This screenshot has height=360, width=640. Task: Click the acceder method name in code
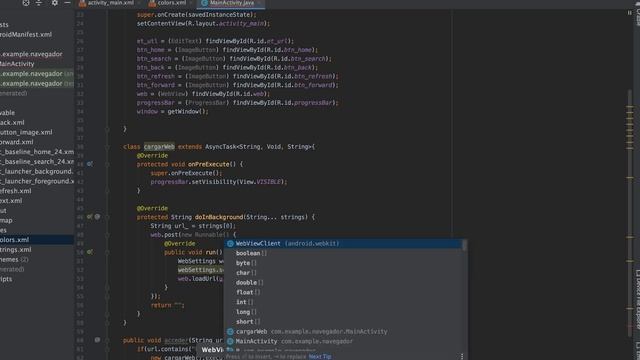click(176, 340)
